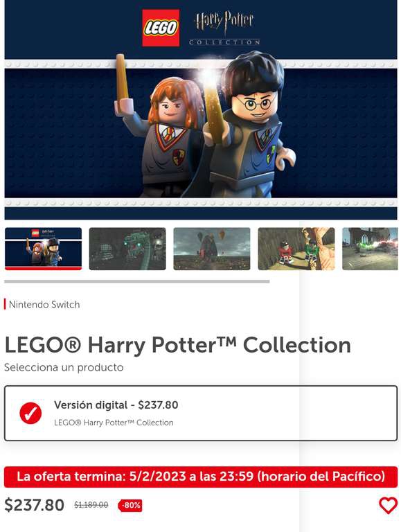This screenshot has width=401, height=532.
Task: Click the -80% discount badge
Action: pyautogui.click(x=130, y=505)
